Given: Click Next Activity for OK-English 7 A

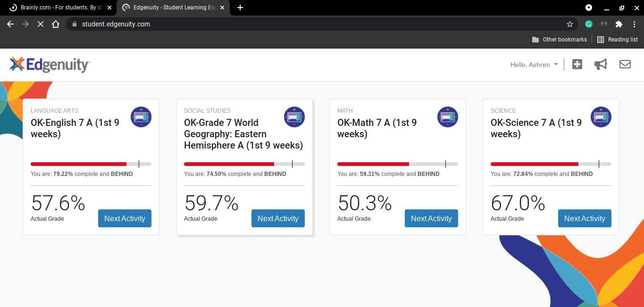Looking at the screenshot, I should click(x=125, y=218).
